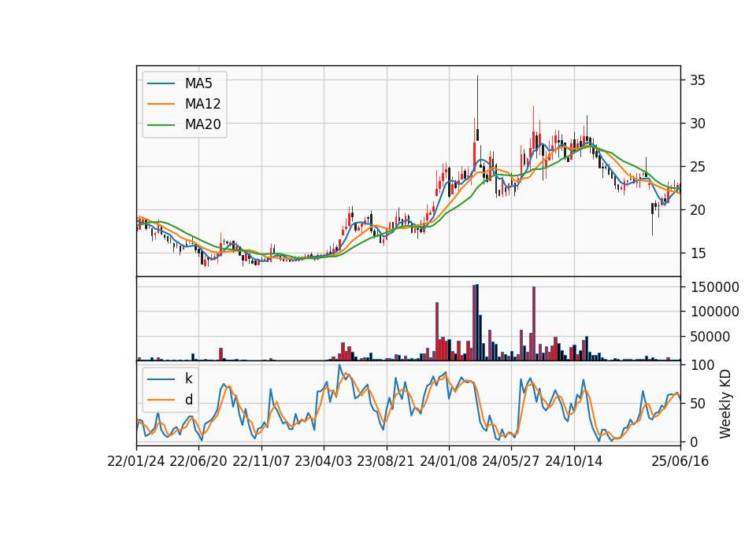756x543 pixels.
Task: Click the 22/06/20 date axis label
Action: point(198,461)
